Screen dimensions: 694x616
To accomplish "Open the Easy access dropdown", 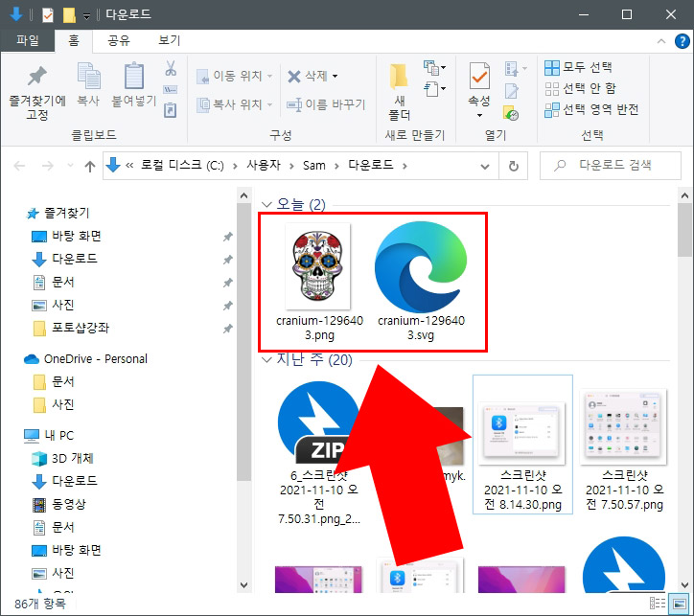I will pos(434,89).
